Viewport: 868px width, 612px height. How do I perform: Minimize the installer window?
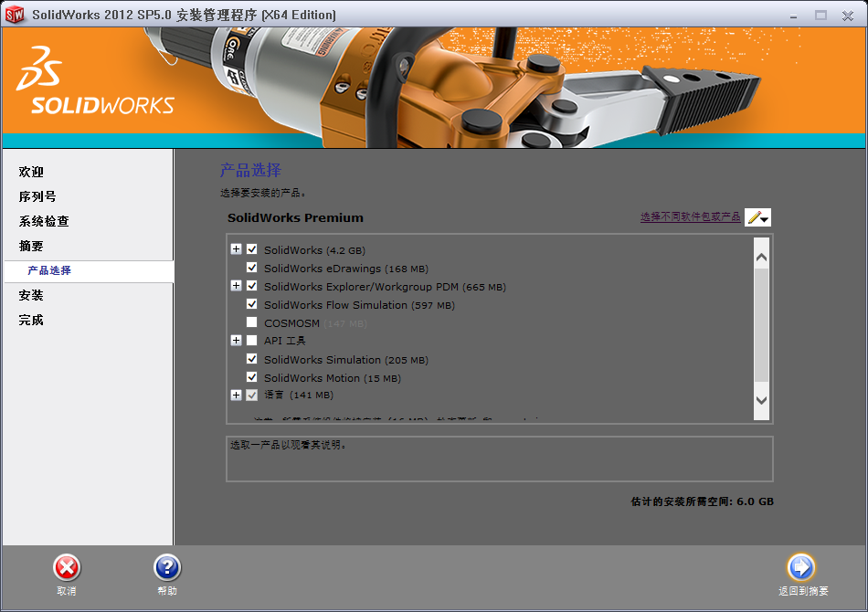coord(793,16)
